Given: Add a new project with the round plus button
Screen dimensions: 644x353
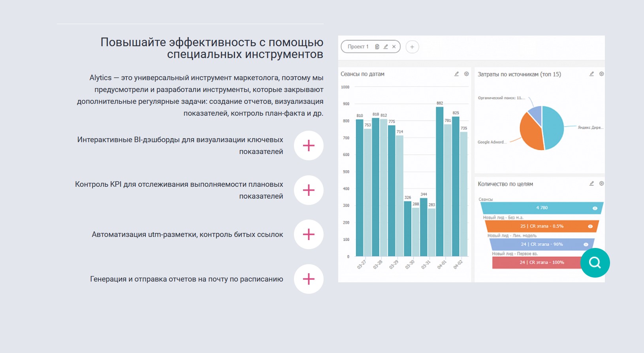Looking at the screenshot, I should [x=412, y=47].
